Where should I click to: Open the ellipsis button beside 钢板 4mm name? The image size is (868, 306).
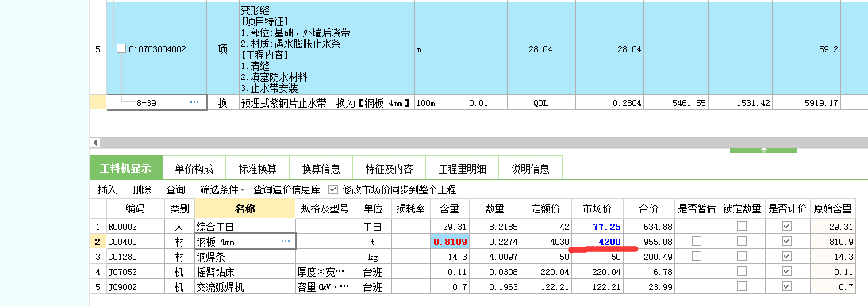pos(285,241)
